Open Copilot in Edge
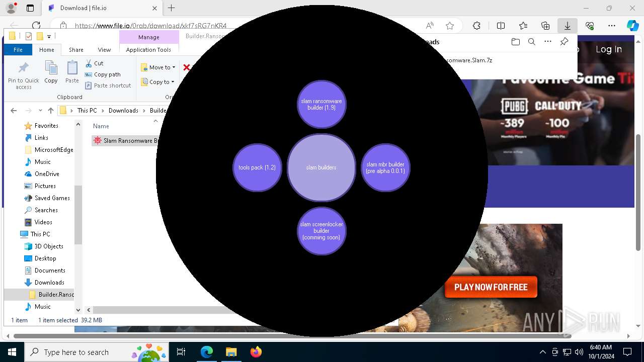Viewport: 644px width, 362px height. click(x=632, y=26)
